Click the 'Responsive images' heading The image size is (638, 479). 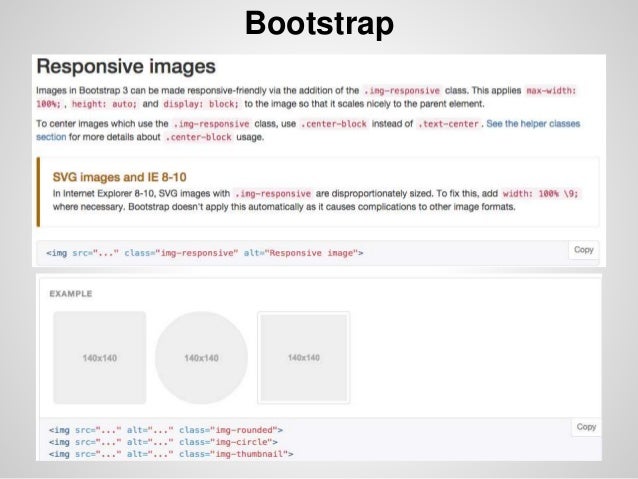pos(126,66)
